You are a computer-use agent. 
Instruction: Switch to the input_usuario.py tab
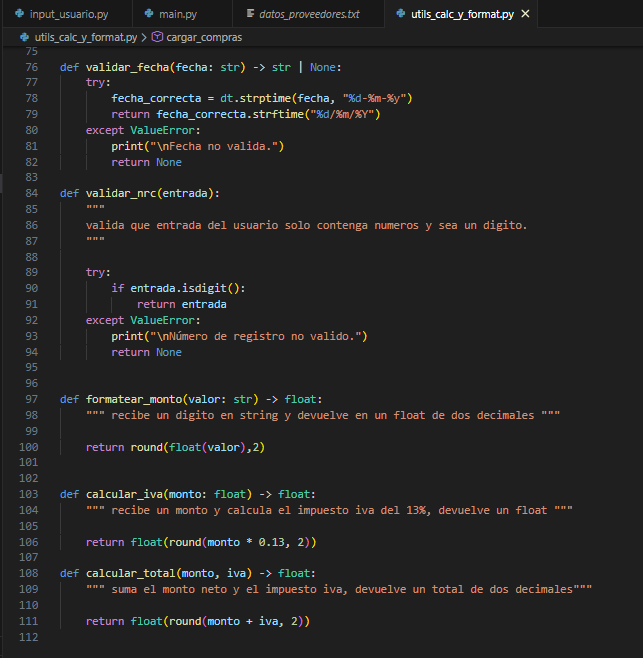click(x=68, y=14)
